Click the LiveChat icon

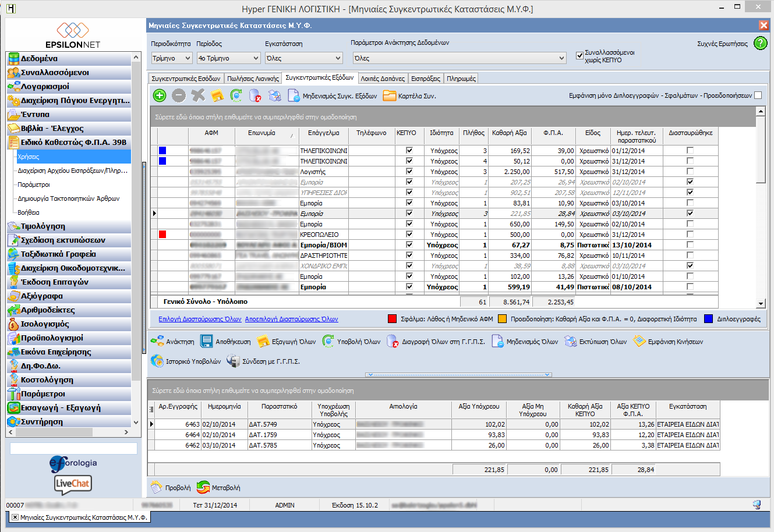[73, 484]
